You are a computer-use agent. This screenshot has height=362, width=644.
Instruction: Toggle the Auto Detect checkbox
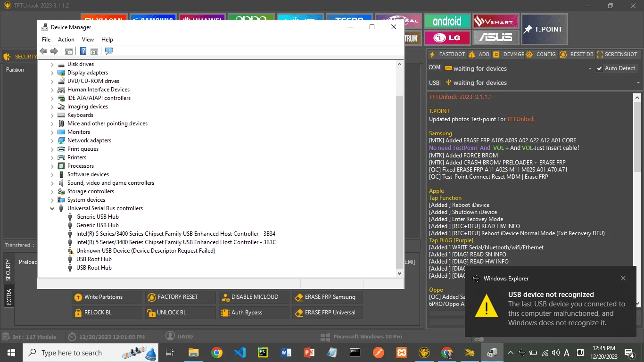coord(600,68)
